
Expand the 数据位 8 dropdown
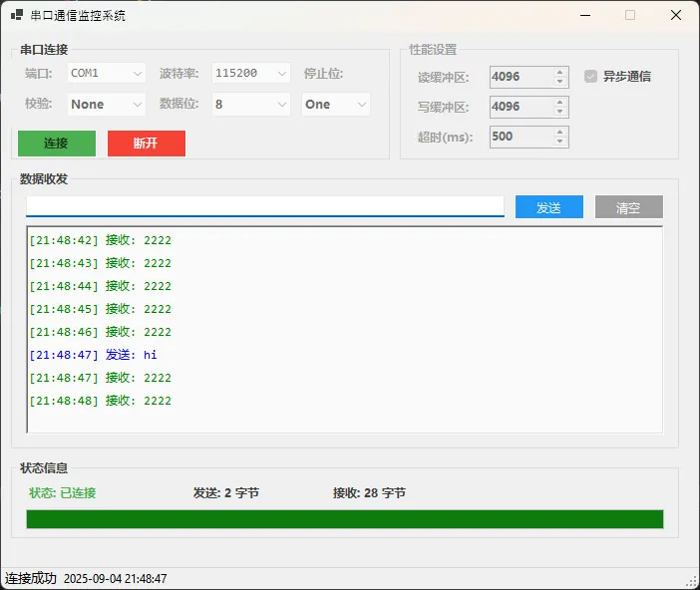point(251,104)
